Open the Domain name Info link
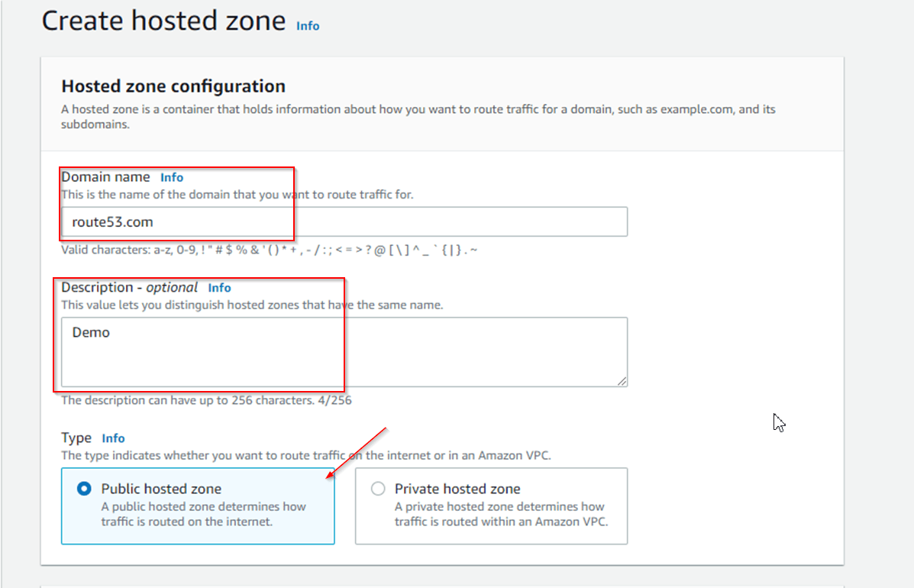 171,176
